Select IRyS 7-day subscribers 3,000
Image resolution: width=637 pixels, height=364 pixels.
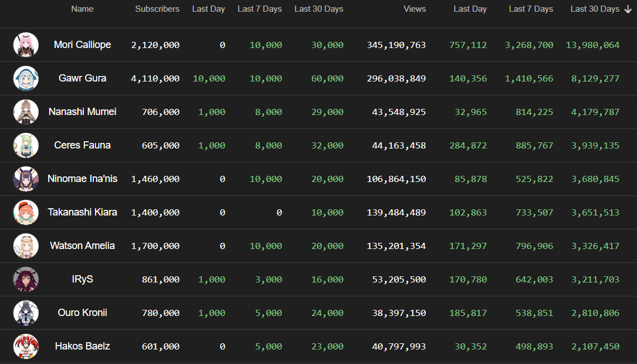(x=269, y=280)
